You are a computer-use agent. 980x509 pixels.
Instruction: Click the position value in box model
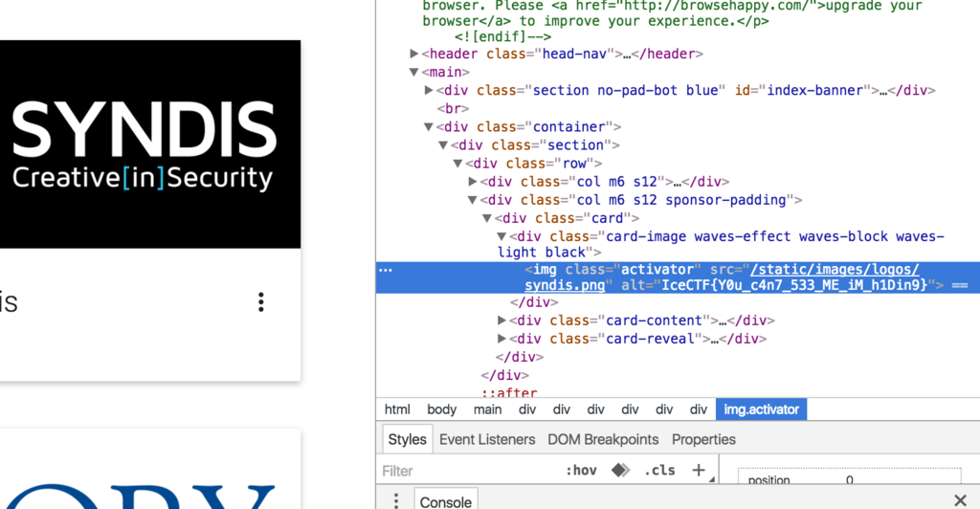(850, 480)
